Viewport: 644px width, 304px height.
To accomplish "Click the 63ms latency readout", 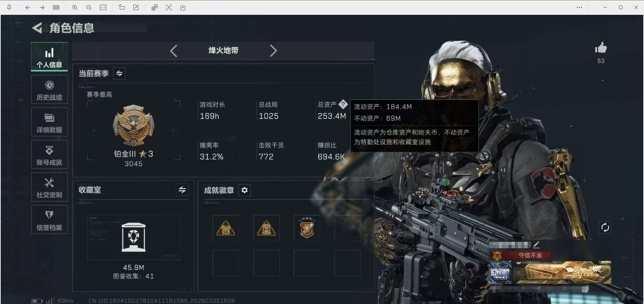I will [x=65, y=301].
